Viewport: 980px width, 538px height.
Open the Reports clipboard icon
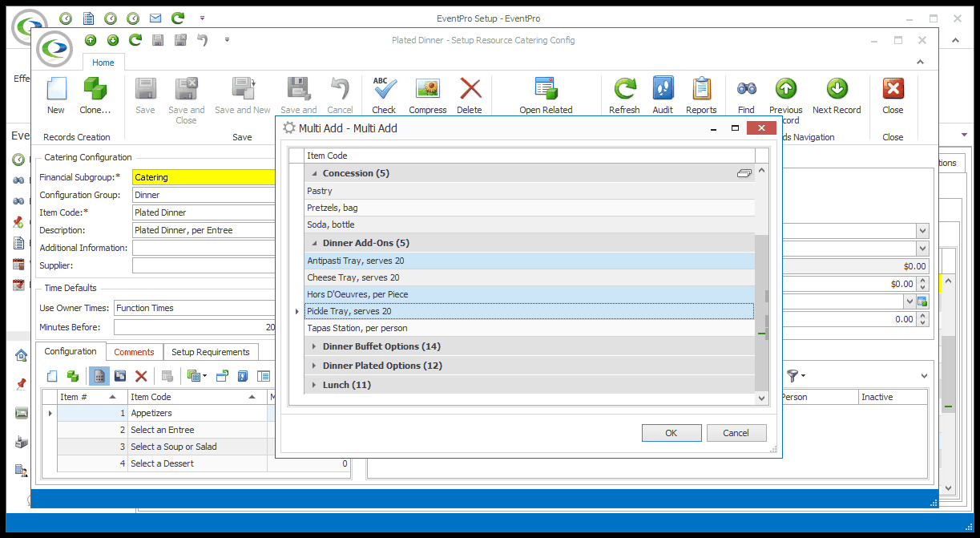[x=701, y=90]
